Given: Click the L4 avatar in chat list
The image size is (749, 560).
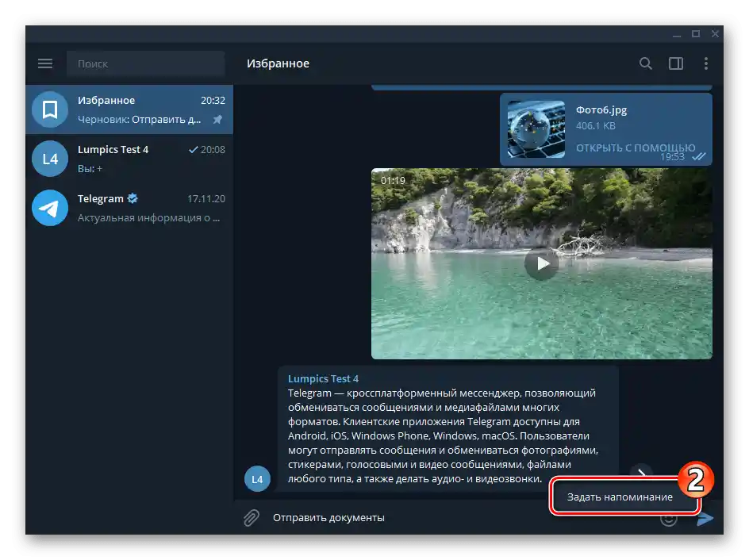Looking at the screenshot, I should click(50, 159).
